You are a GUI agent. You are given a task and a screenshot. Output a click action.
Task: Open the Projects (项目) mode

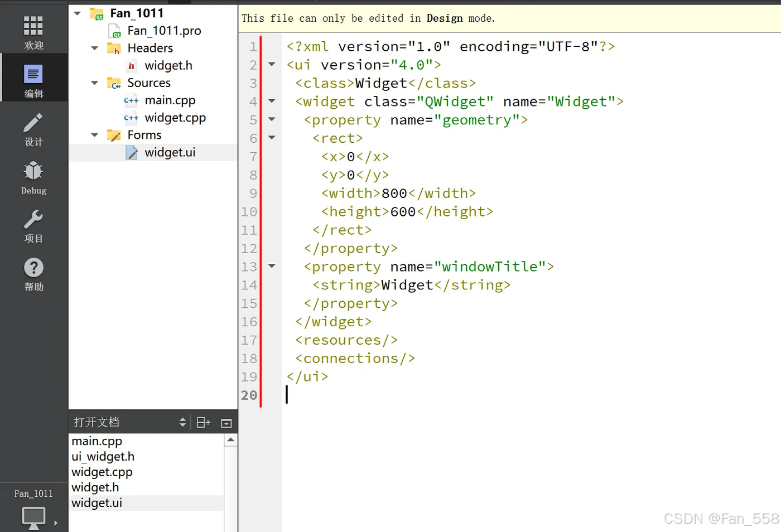[33, 226]
